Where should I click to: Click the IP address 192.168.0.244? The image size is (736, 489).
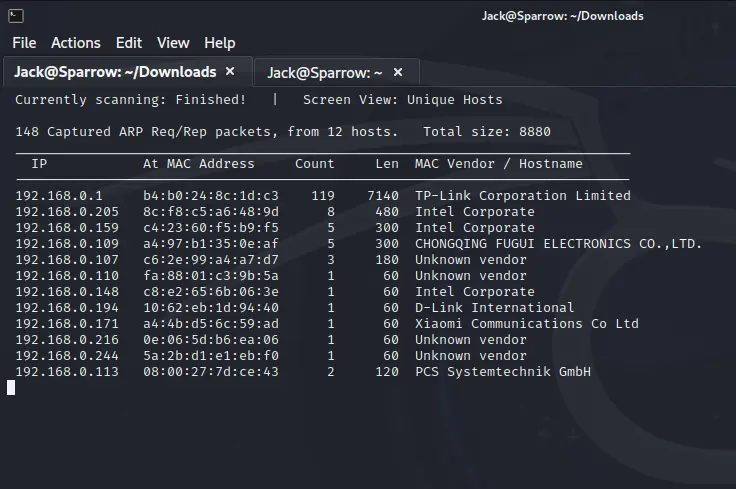pyautogui.click(x=67, y=355)
